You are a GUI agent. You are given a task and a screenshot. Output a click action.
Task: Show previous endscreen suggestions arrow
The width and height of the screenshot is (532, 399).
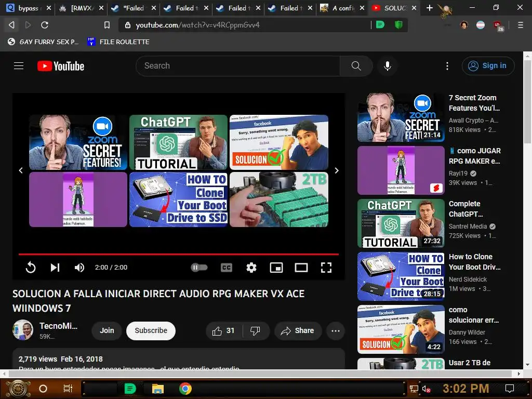[x=21, y=170]
